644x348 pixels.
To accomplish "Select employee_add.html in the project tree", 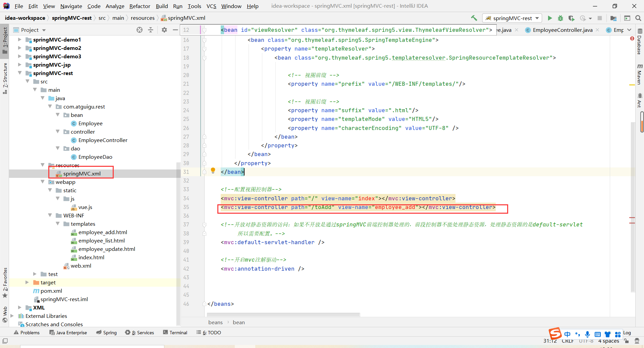I will click(103, 232).
